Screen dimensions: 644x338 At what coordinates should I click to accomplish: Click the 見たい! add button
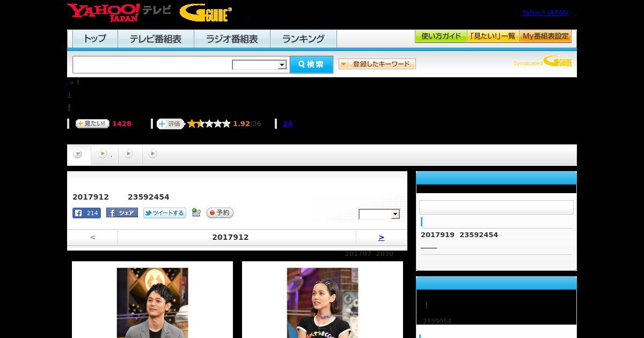(92, 123)
